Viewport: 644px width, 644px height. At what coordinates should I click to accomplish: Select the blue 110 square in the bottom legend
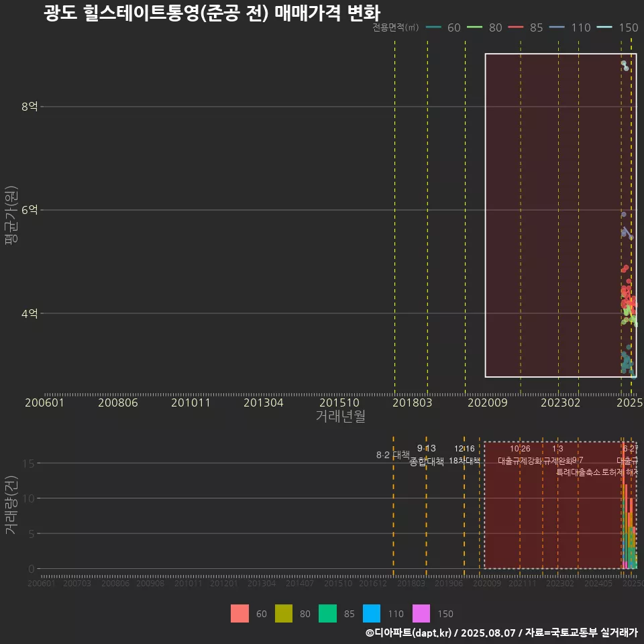point(371,614)
